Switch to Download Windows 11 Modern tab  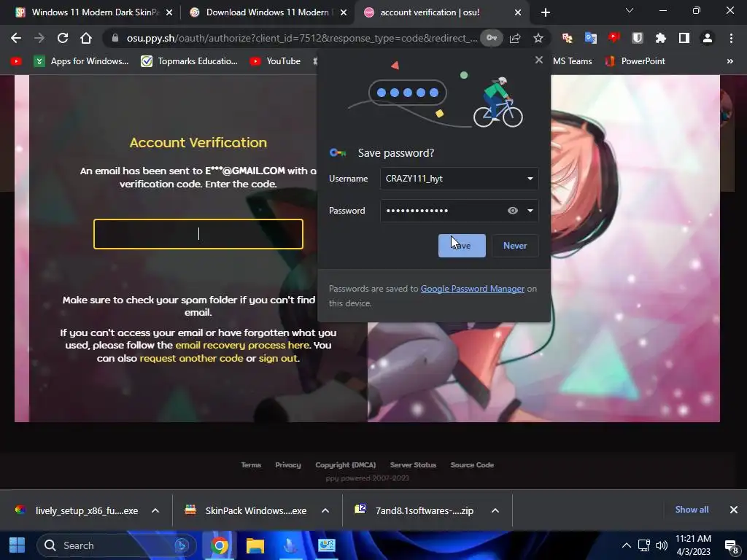pos(267,12)
